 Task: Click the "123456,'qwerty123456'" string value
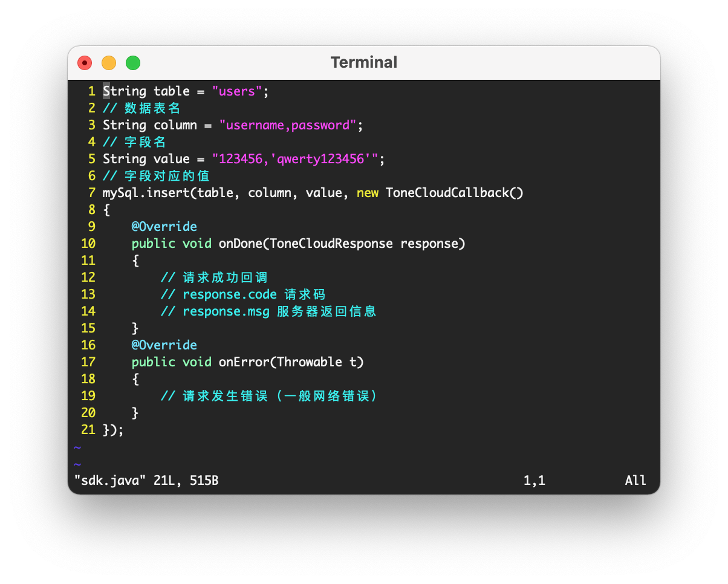(x=294, y=159)
